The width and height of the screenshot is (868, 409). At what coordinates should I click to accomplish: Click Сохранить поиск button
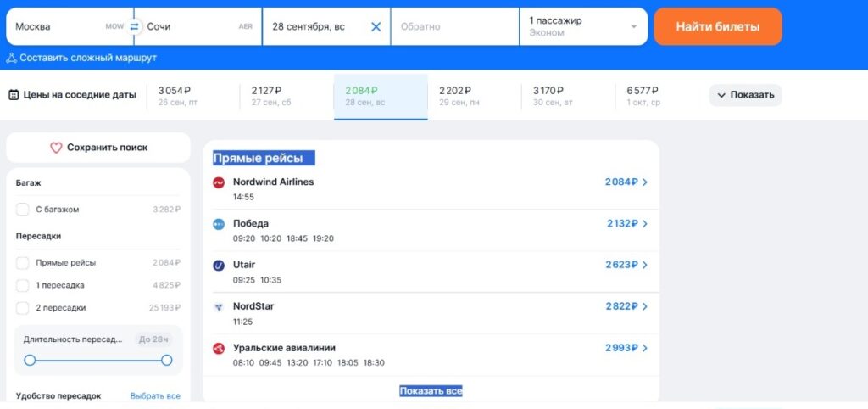click(x=98, y=148)
